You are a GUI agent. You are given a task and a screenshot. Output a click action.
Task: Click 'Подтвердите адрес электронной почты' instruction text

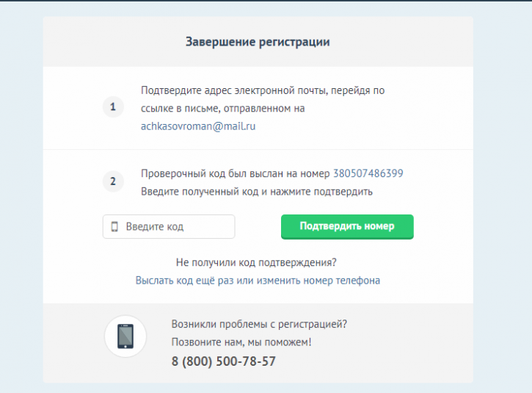263,99
